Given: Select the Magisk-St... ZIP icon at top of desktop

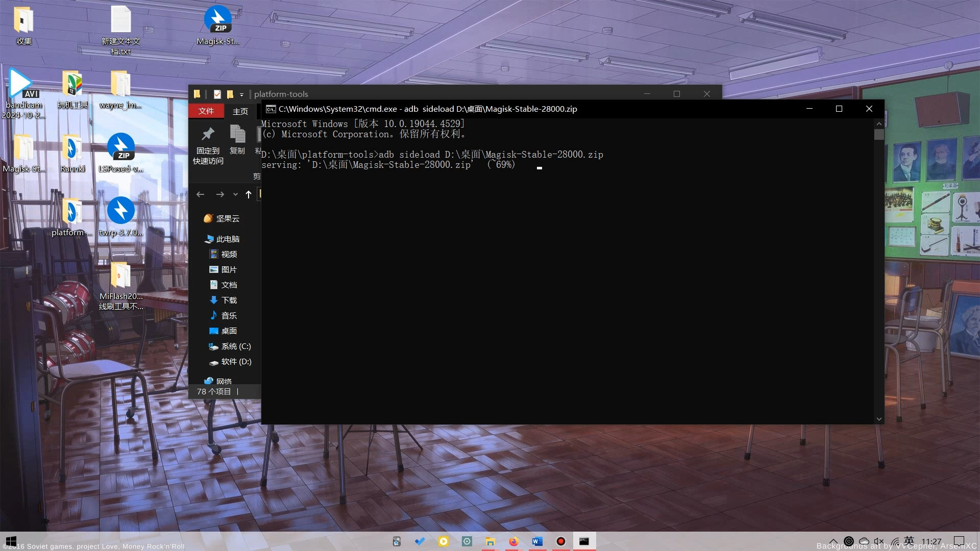Looking at the screenshot, I should (x=218, y=26).
